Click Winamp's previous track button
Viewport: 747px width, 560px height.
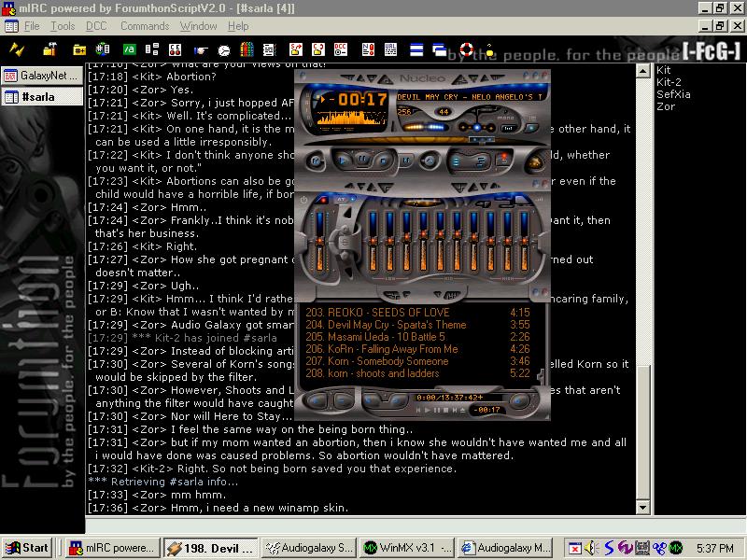(x=316, y=161)
